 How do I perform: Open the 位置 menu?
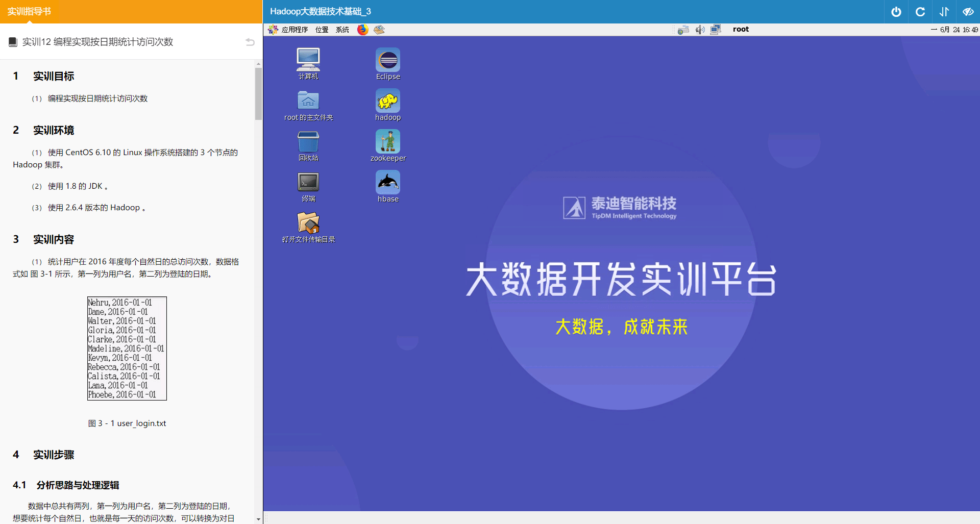coord(322,30)
